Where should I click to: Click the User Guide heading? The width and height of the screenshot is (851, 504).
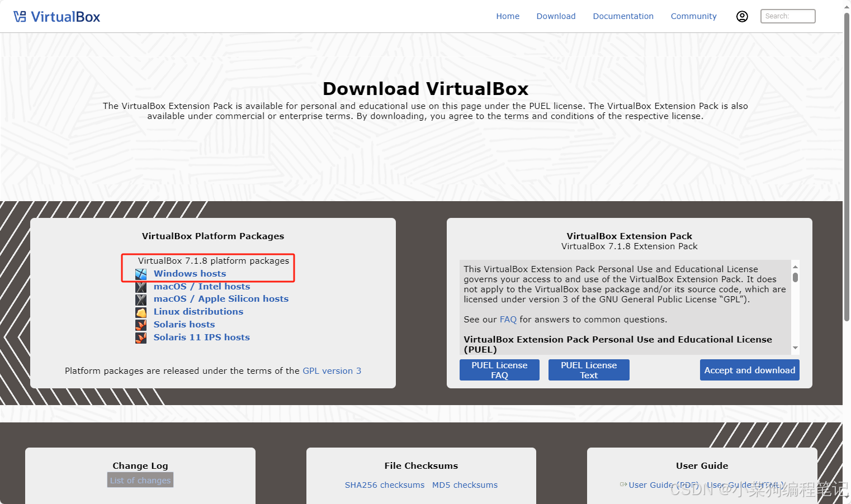pyautogui.click(x=702, y=465)
